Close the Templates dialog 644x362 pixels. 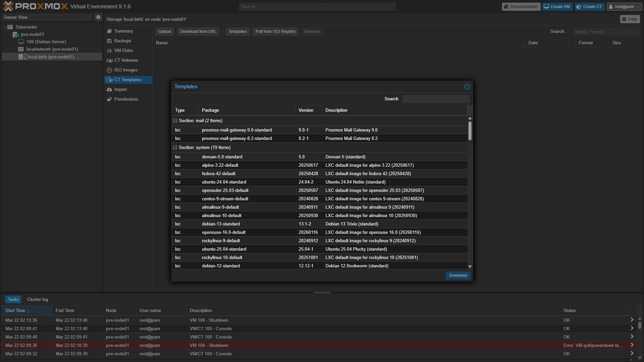coord(467,87)
